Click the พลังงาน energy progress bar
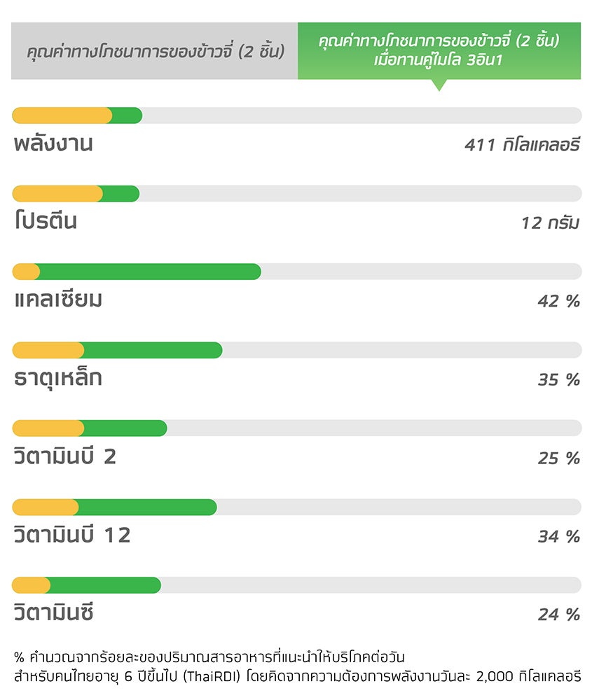Screen dimensions: 592x700 tap(296, 115)
